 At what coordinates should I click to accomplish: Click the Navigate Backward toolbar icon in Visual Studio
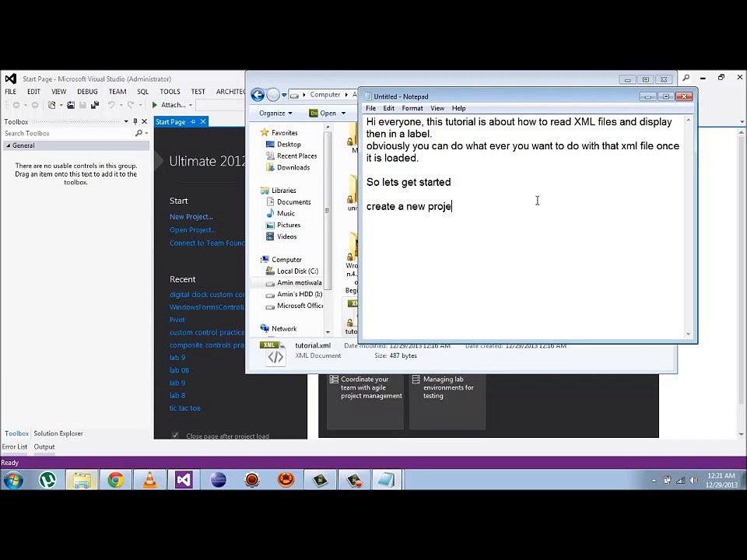pos(16,105)
